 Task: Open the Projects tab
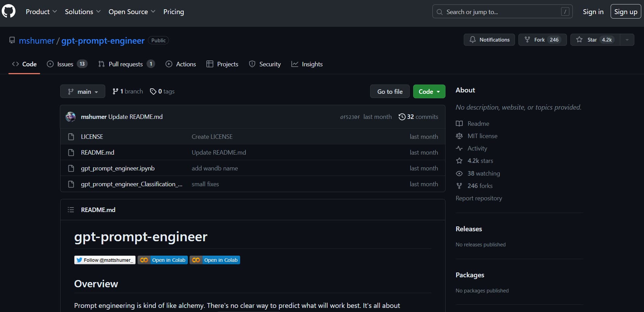(x=222, y=64)
